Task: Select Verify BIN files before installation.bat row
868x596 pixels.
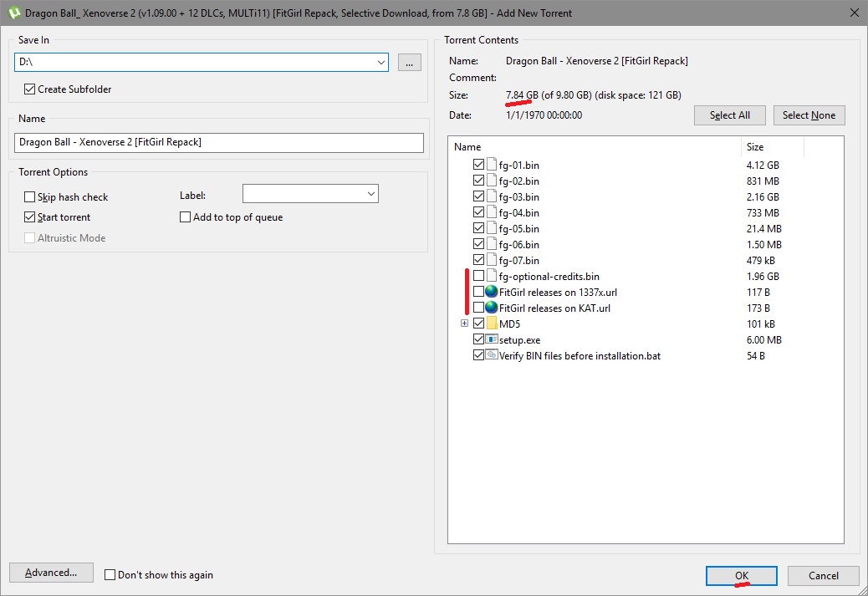Action: [x=580, y=356]
